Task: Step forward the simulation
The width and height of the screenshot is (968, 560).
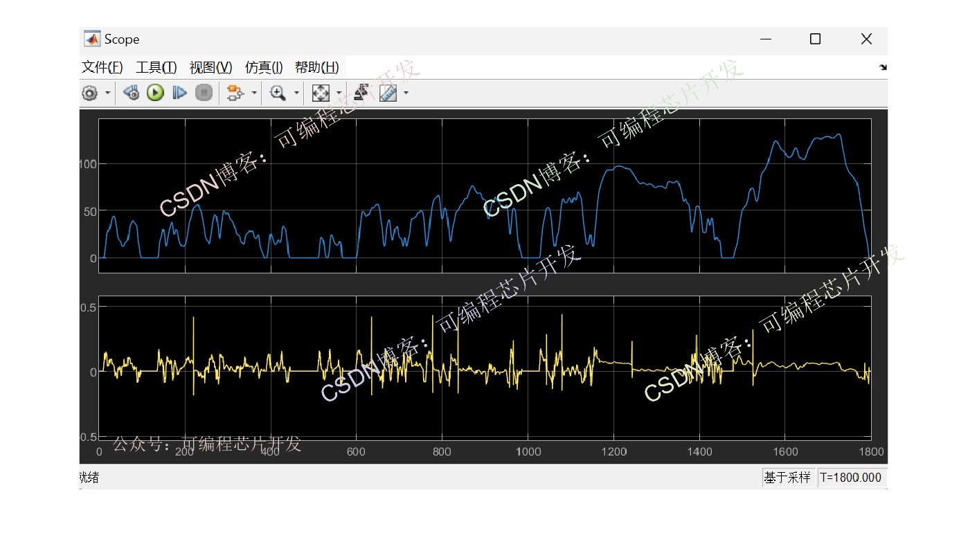Action: point(179,93)
